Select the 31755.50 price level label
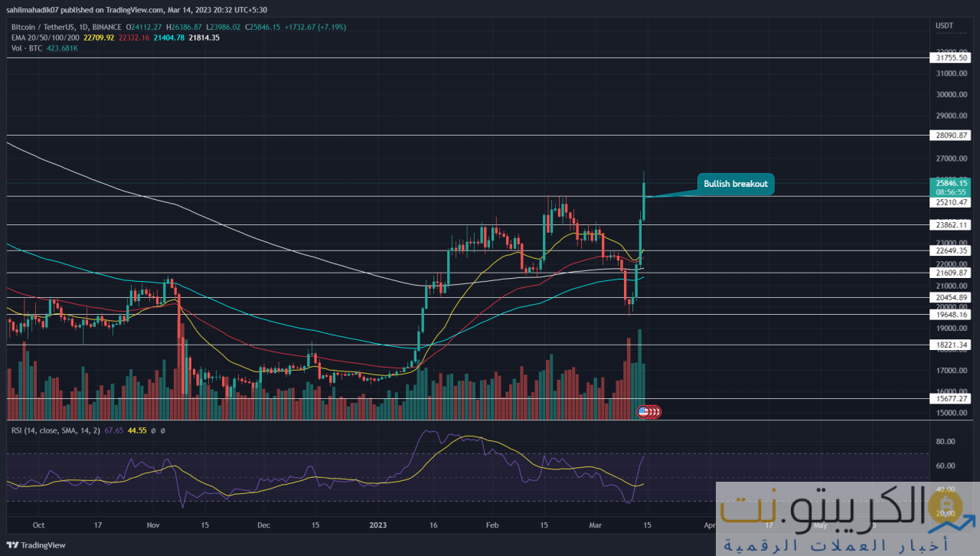980x556 pixels. [952, 57]
